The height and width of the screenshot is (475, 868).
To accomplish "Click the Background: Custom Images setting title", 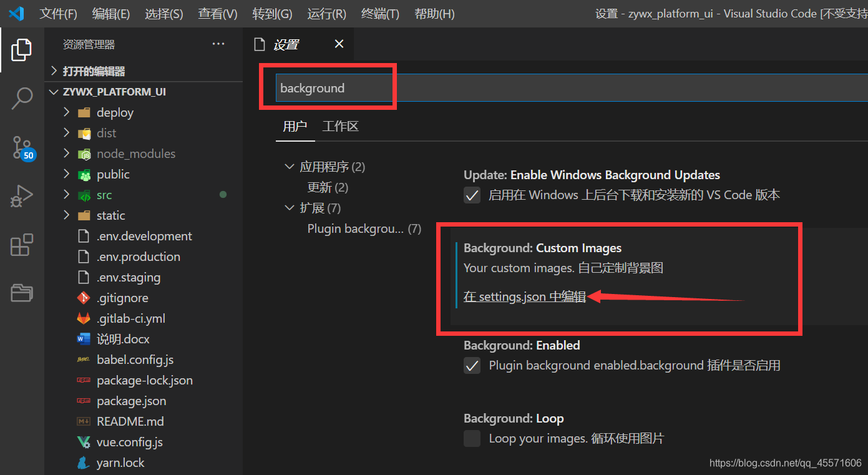I will (543, 248).
